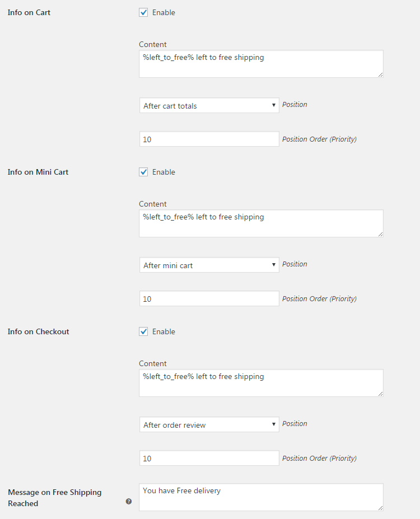Click the Enable label under Info on Checkout
Viewport: 420px width, 519px height.
164,331
